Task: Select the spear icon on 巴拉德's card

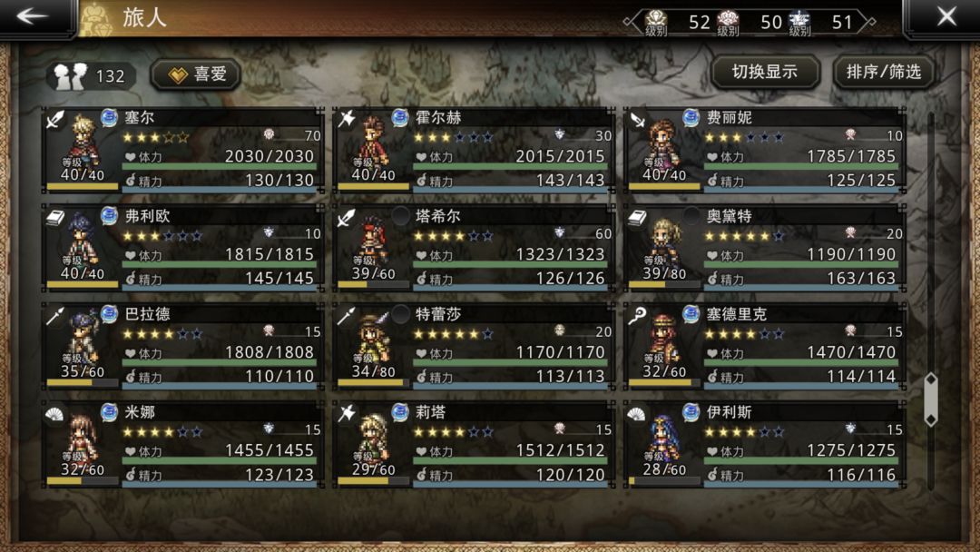Action: click(55, 316)
